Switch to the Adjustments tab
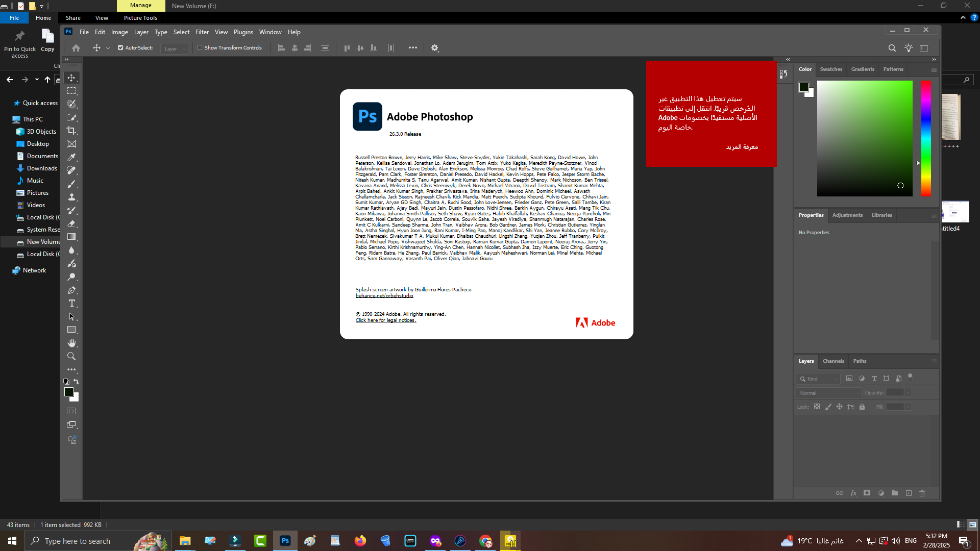980x551 pixels. 847,215
